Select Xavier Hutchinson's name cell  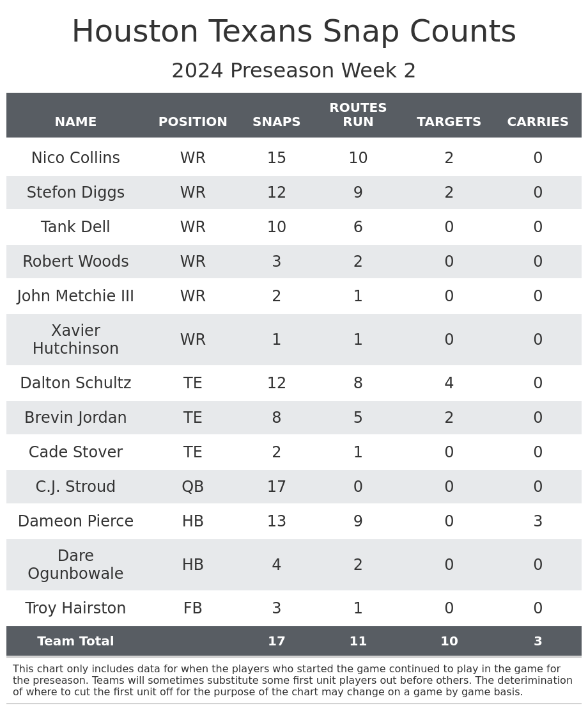75,340
